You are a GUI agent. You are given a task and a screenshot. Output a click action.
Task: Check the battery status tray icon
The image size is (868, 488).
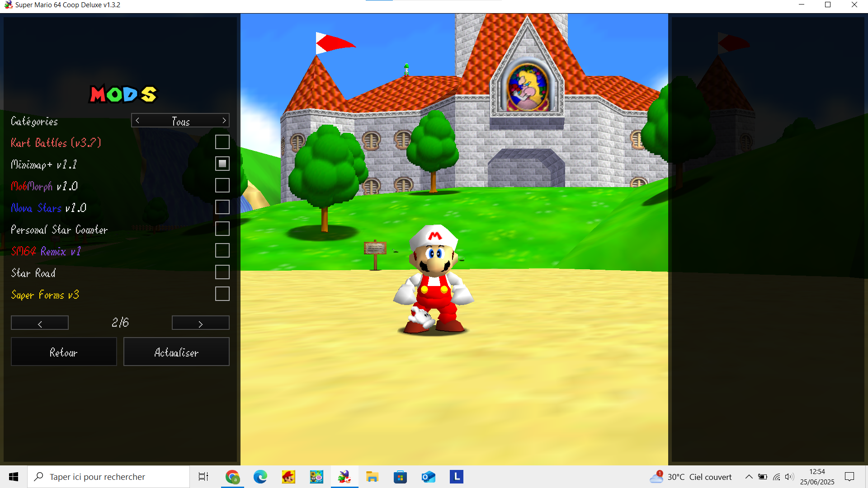[763, 477]
